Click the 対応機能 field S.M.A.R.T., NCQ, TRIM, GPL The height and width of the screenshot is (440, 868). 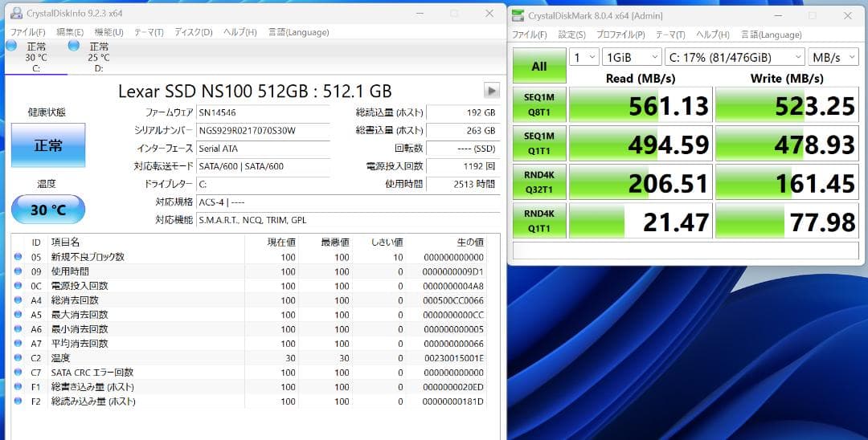(348, 219)
